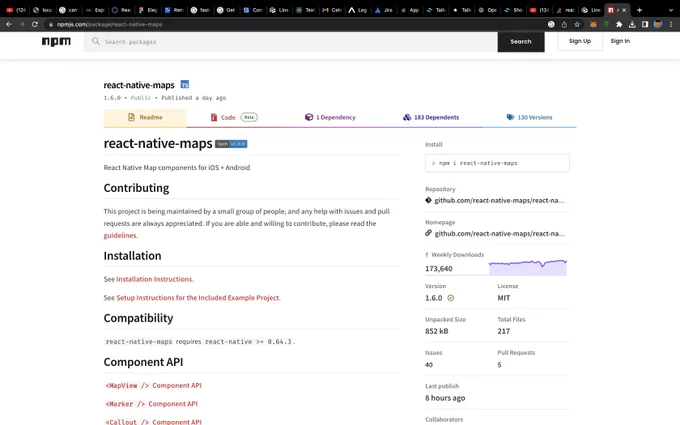Close the active npm browser tab
Viewport: 680px width, 425px height.
[x=624, y=10]
